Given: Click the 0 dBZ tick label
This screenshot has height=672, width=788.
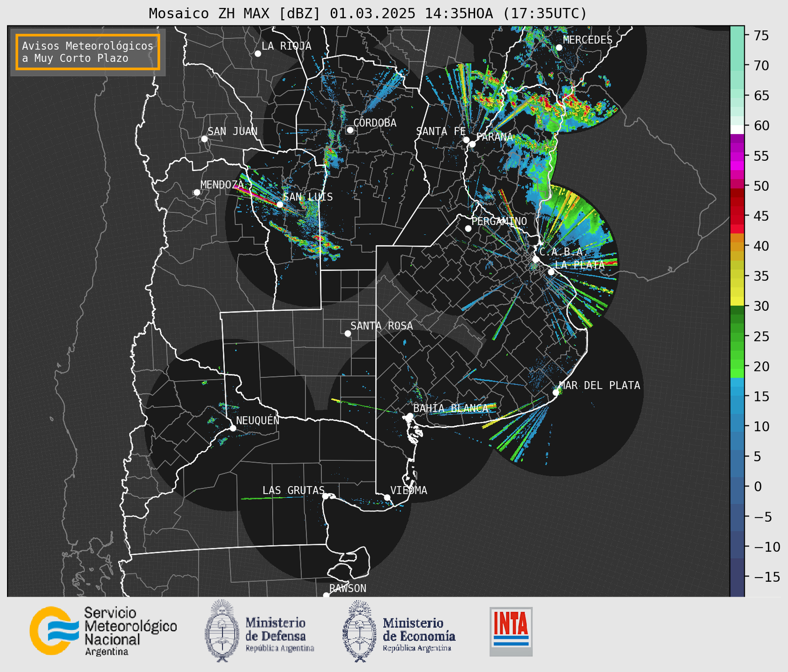Looking at the screenshot, I should [757, 486].
